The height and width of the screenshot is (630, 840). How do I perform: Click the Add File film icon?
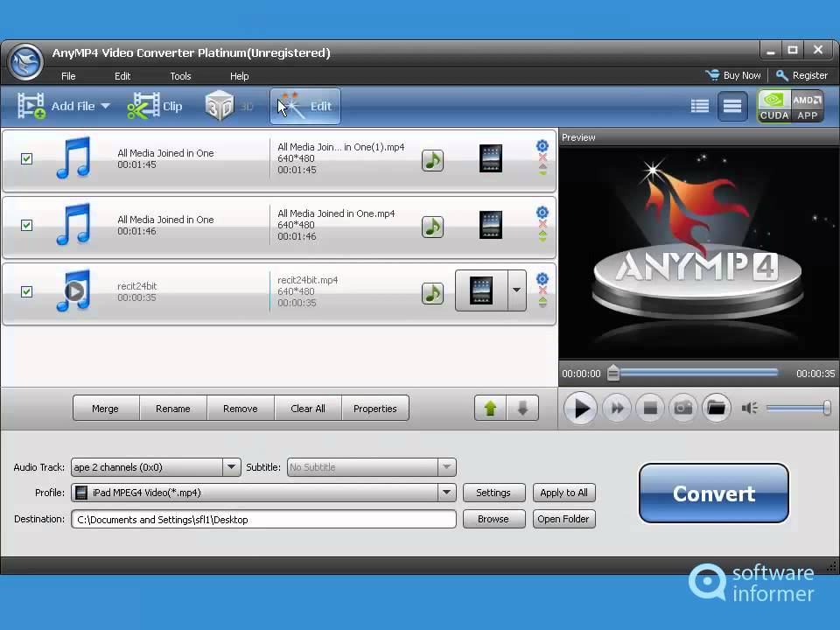click(31, 106)
